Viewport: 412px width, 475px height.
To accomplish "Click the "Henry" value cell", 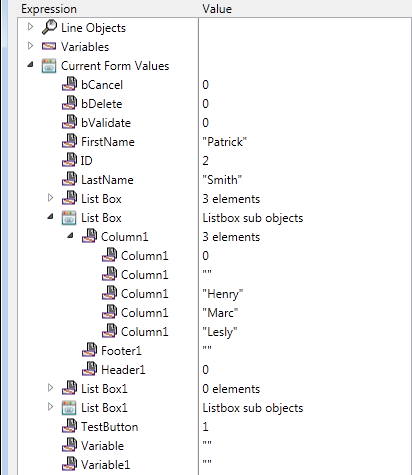I will tap(305, 294).
